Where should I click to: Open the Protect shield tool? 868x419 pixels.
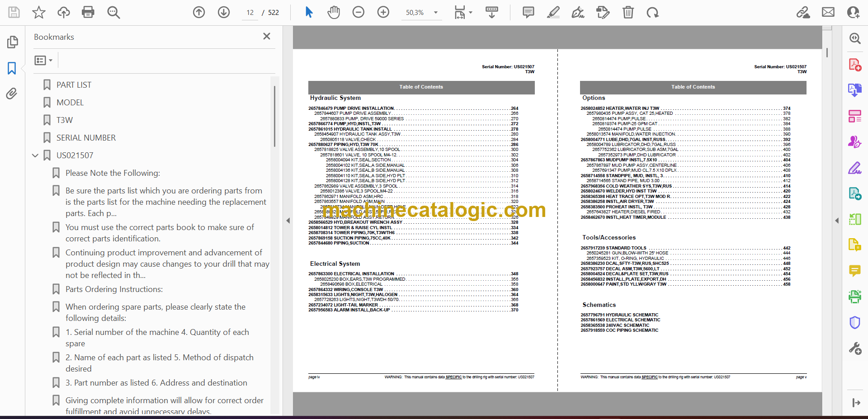(x=855, y=322)
